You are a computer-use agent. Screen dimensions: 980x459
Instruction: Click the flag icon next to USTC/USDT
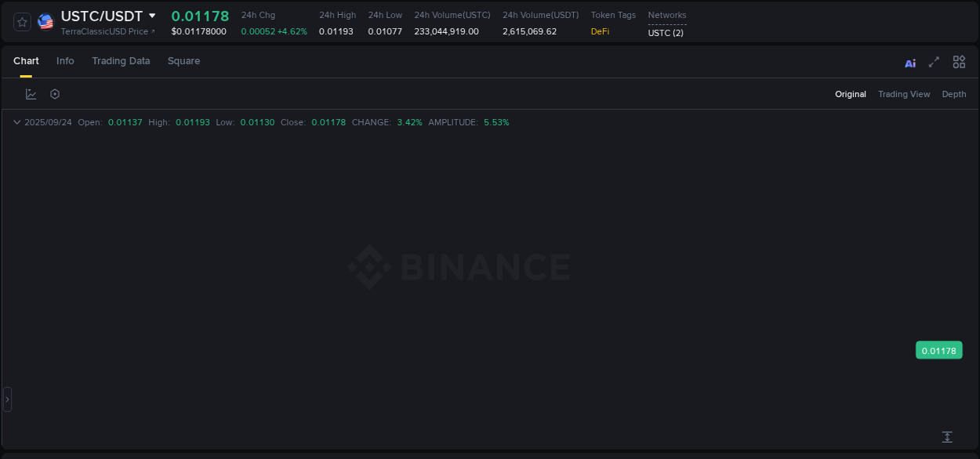(x=45, y=21)
